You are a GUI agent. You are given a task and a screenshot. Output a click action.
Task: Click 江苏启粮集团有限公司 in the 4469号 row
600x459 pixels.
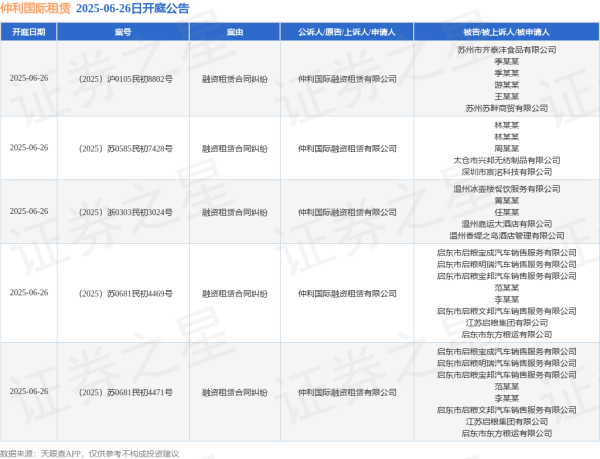[507, 323]
